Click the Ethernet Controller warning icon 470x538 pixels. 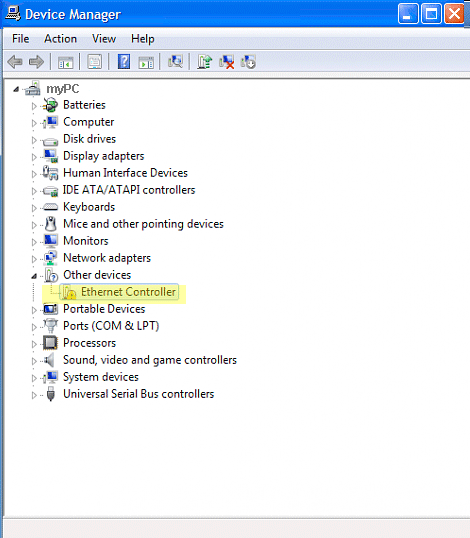(x=69, y=292)
